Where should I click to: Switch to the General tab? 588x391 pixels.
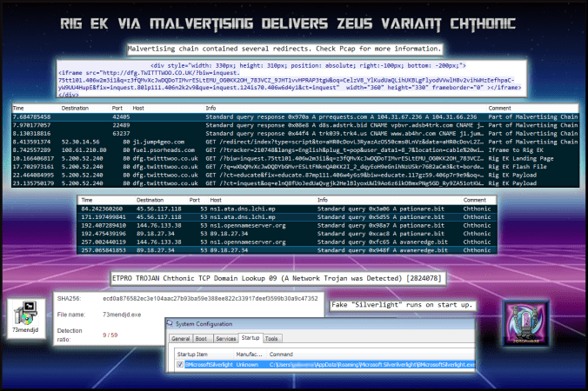point(180,338)
